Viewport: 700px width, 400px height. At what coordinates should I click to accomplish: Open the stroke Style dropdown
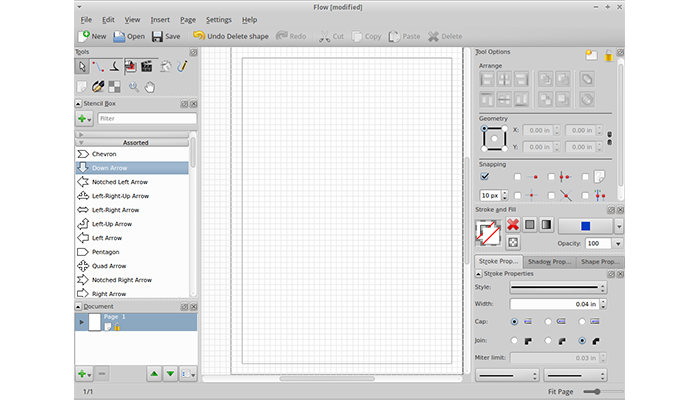click(560, 287)
